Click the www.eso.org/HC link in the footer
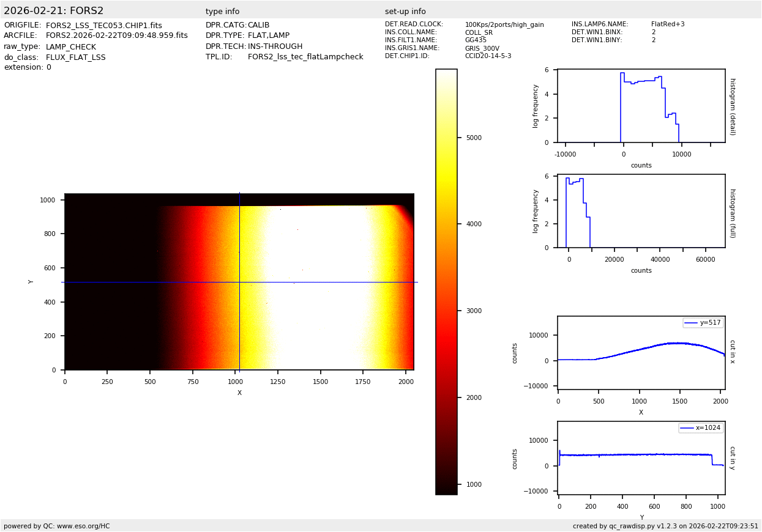This screenshot has height=532, width=762. [83, 526]
